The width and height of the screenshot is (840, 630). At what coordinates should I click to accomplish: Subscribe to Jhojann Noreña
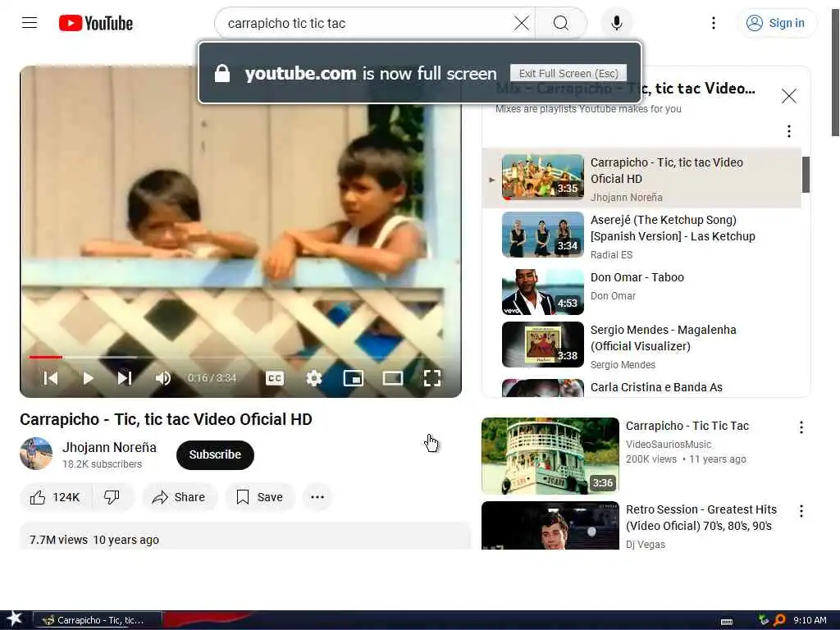coord(215,454)
